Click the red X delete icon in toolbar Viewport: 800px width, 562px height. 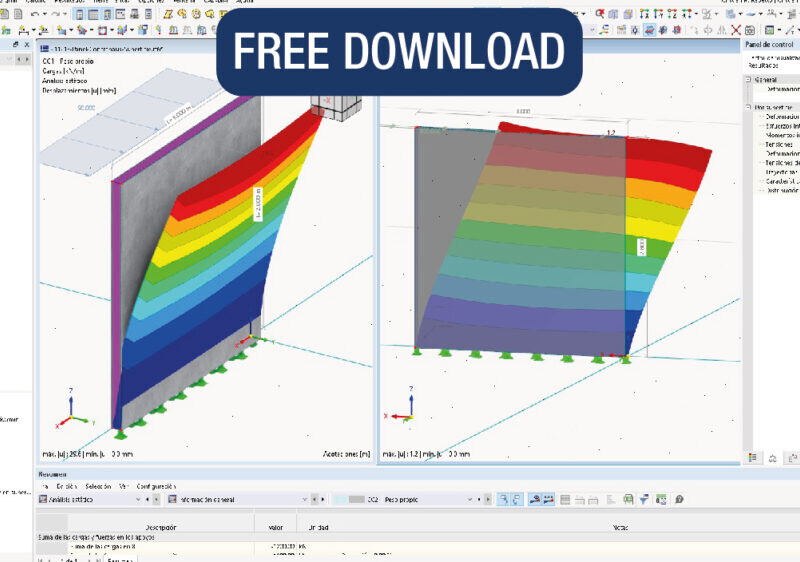tap(736, 30)
